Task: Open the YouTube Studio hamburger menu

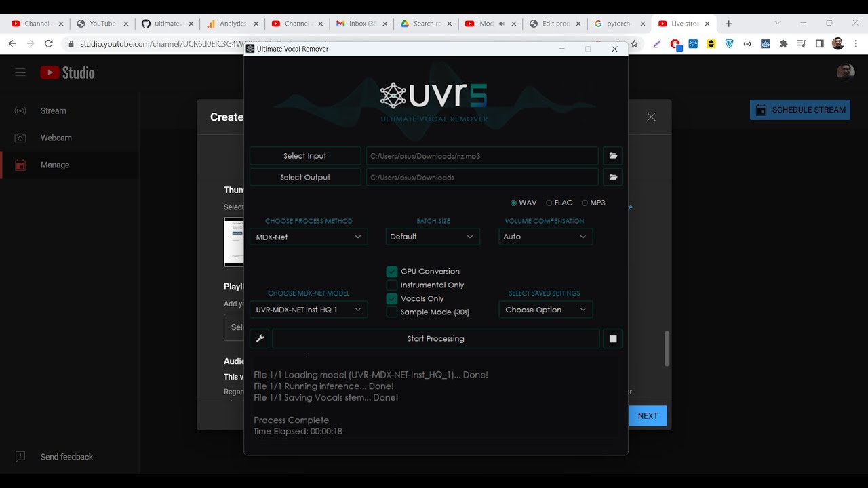Action: (x=20, y=73)
